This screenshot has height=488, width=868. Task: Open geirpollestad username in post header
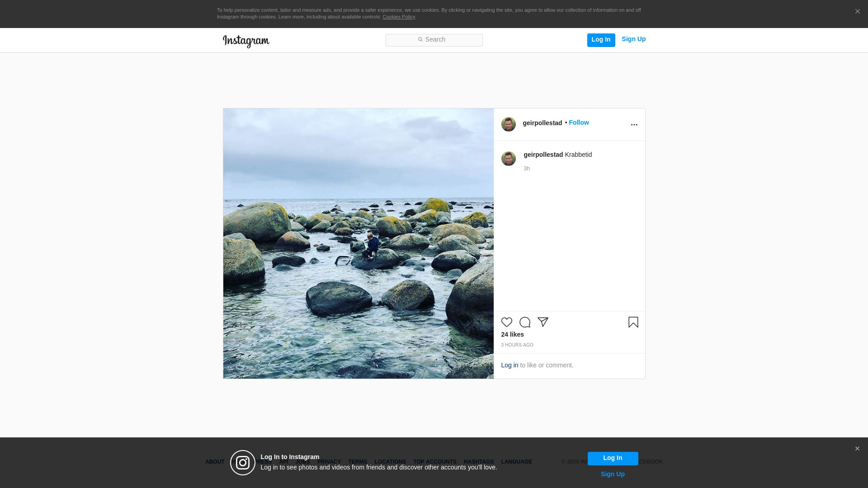[542, 123]
